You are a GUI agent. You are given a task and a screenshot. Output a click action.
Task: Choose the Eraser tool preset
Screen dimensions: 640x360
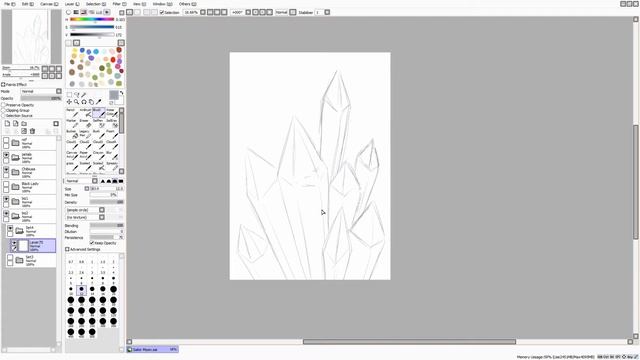(x=85, y=123)
